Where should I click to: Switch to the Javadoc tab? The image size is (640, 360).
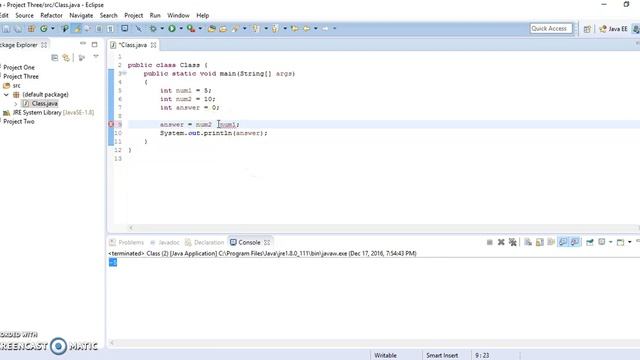(165, 242)
